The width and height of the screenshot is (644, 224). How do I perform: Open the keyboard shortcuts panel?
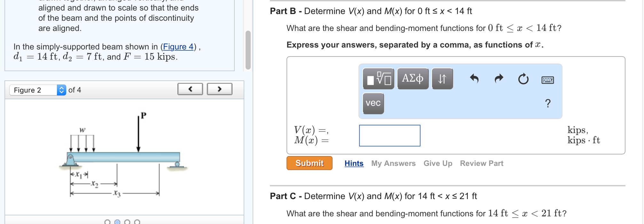[547, 80]
